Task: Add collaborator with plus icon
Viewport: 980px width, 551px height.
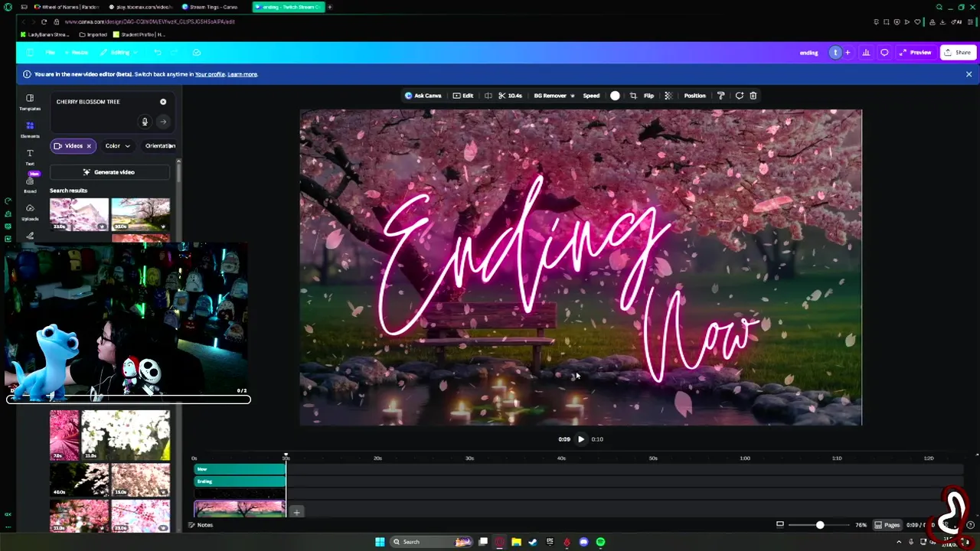Action: pyautogui.click(x=848, y=53)
